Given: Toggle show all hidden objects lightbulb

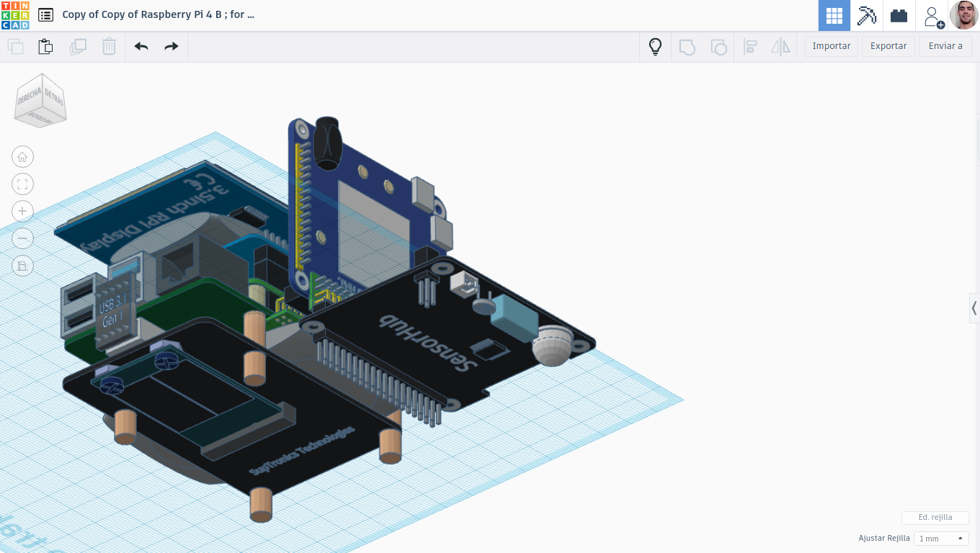Looking at the screenshot, I should tap(655, 47).
